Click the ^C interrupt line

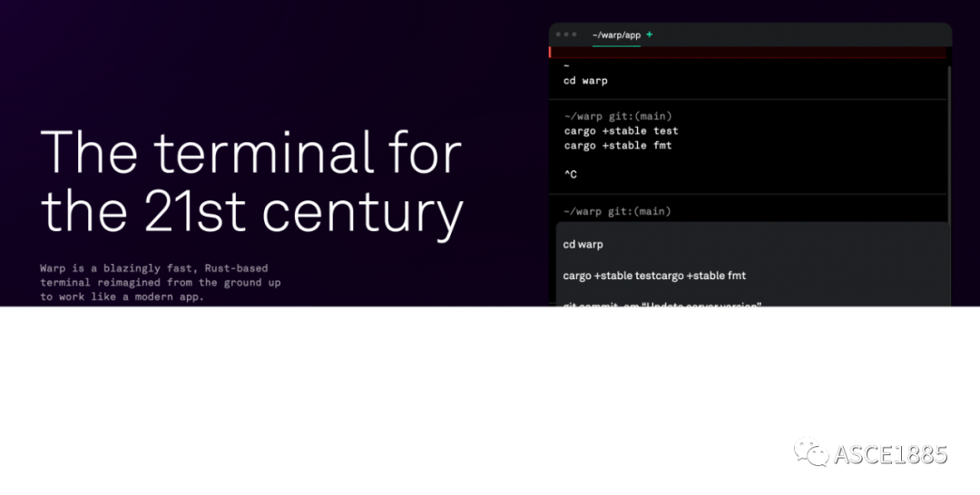tap(570, 175)
